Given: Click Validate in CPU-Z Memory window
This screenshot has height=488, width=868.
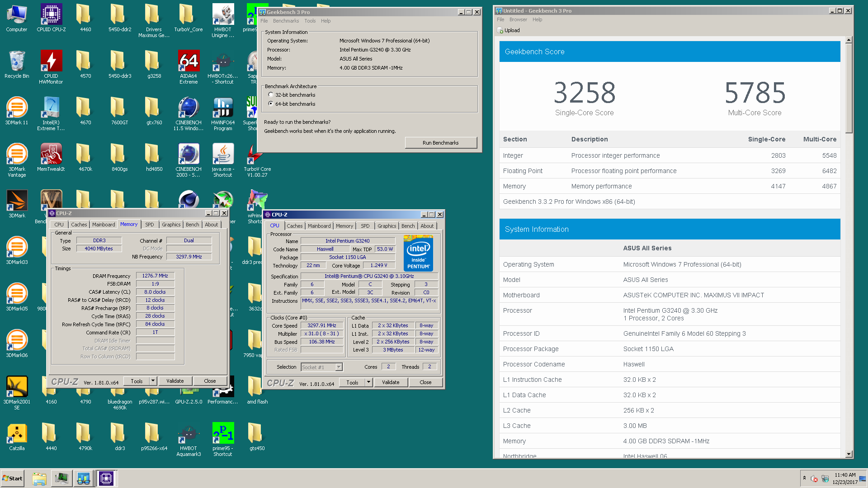Looking at the screenshot, I should [175, 381].
